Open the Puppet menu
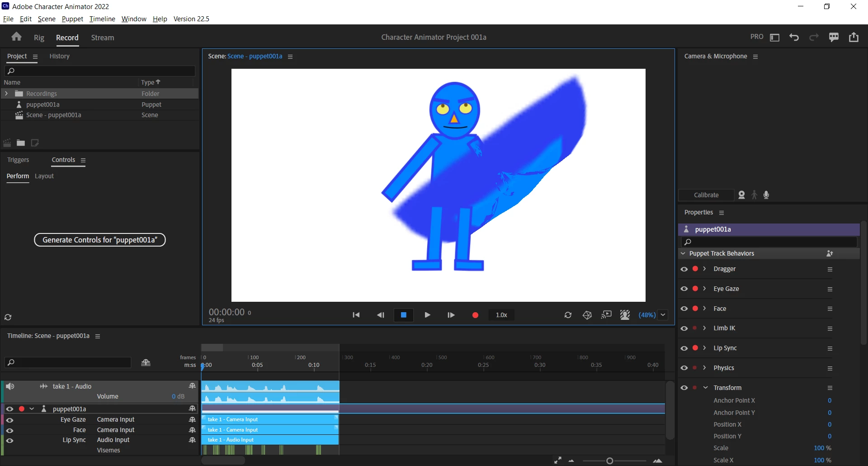This screenshot has width=868, height=466. tap(72, 19)
